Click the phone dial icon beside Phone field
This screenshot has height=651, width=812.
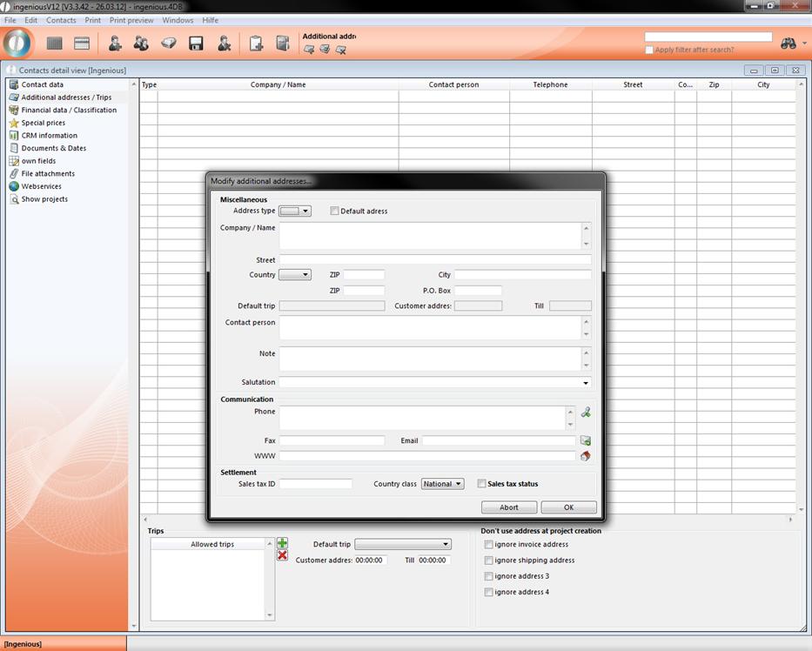coord(586,413)
